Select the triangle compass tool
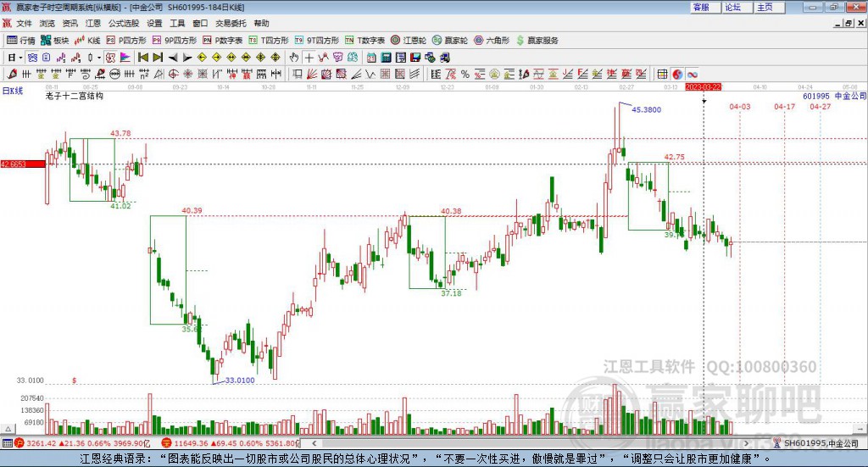 coord(159,74)
